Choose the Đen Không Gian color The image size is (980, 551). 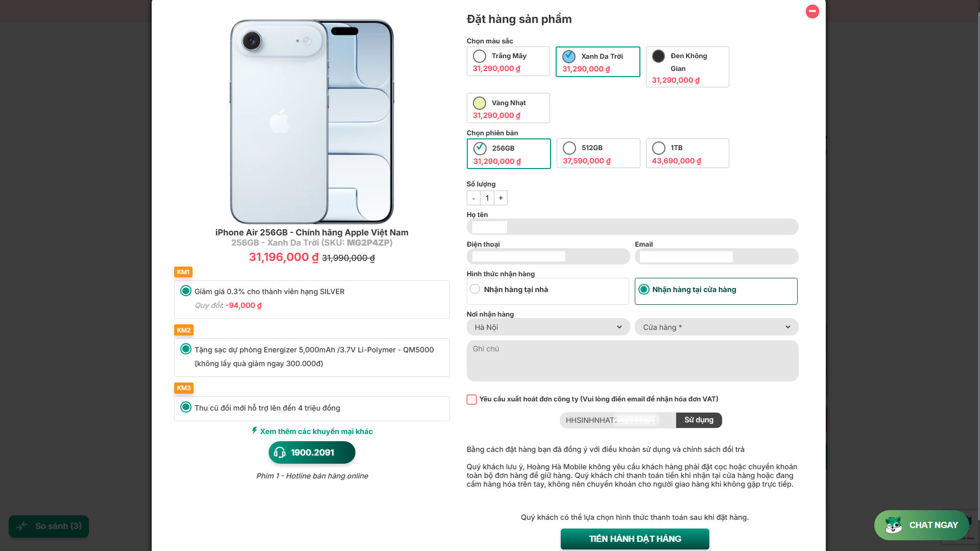tap(659, 56)
